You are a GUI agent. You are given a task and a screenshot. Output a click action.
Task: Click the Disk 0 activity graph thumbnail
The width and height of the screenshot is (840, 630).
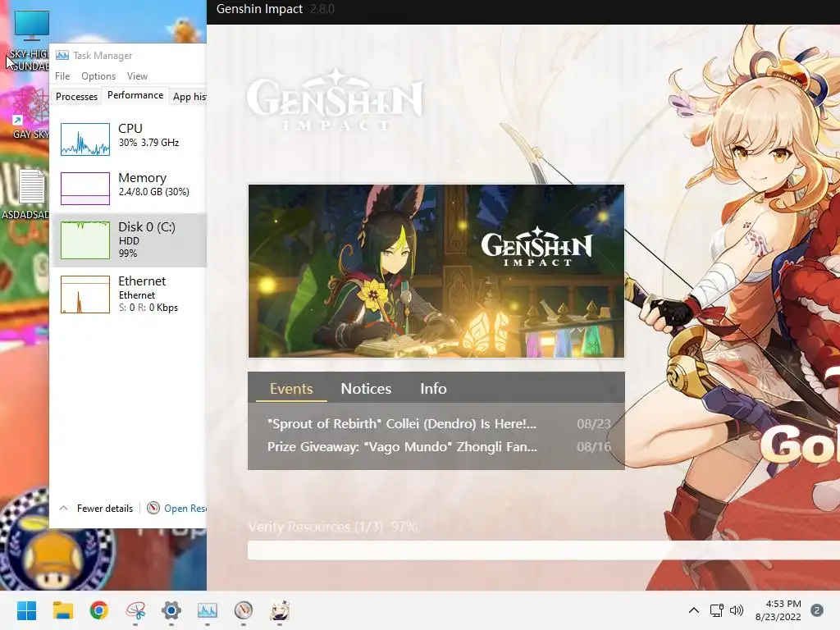(85, 240)
